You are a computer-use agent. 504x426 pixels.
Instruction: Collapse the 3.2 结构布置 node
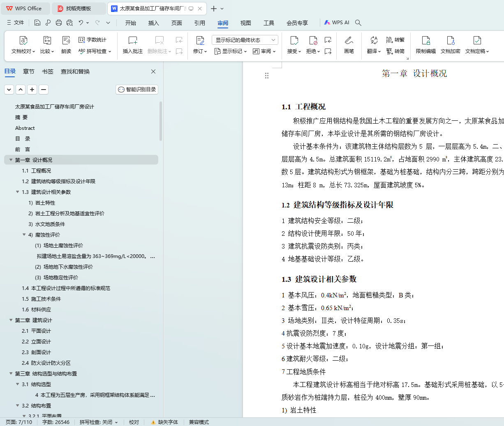coord(17,405)
